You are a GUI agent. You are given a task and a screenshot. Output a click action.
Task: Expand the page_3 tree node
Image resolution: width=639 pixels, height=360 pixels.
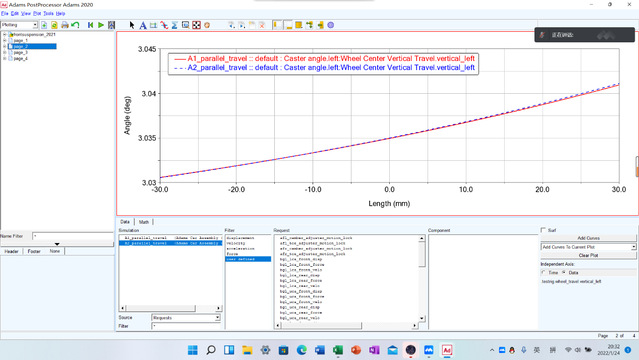[x=4, y=52]
